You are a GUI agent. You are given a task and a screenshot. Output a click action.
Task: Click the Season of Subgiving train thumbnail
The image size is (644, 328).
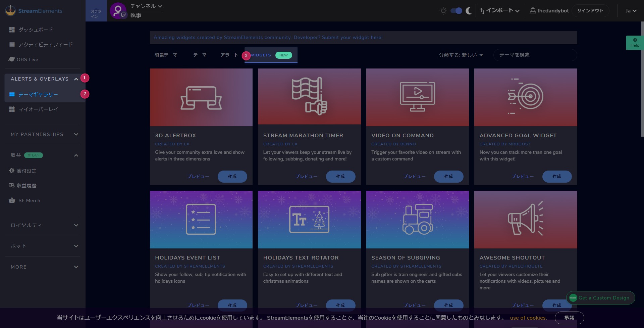click(x=418, y=220)
